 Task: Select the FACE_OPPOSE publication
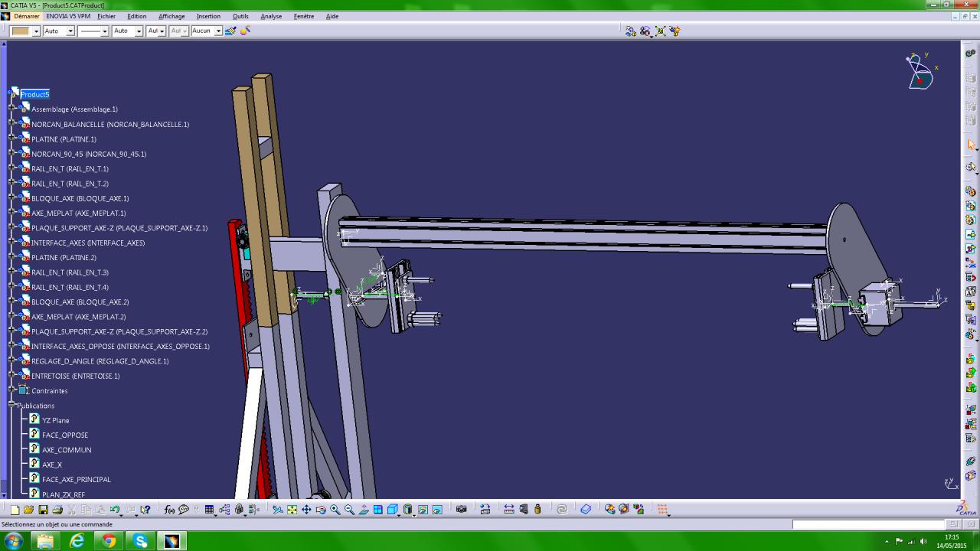pos(65,435)
